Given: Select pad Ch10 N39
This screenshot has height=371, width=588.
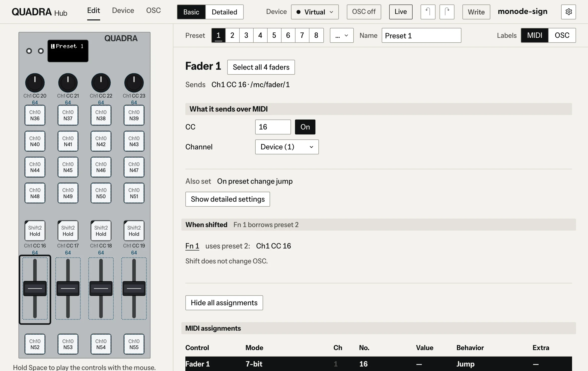Looking at the screenshot, I should [134, 115].
